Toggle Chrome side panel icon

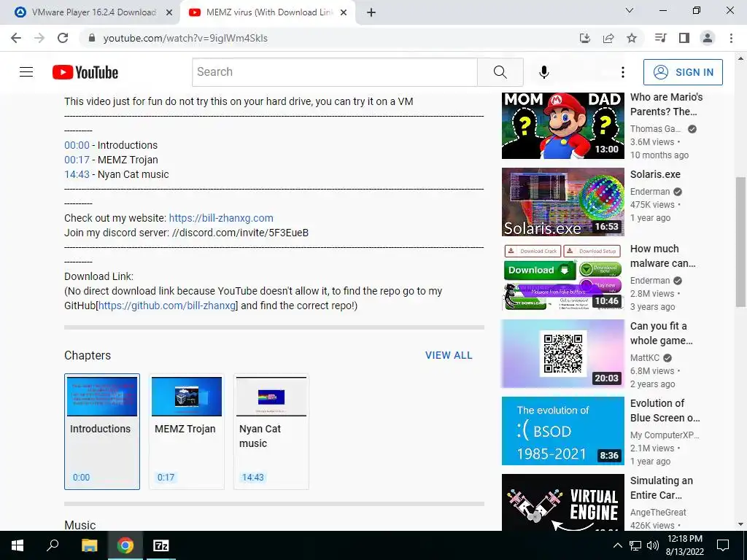pos(684,38)
